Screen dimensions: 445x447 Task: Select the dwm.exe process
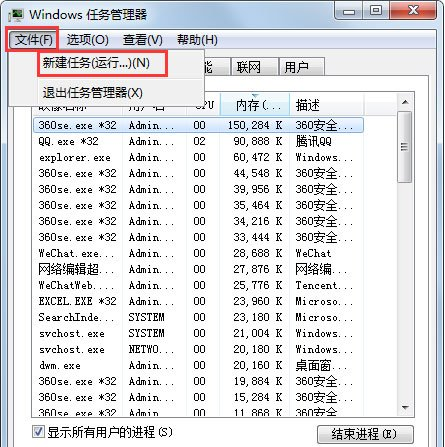click(x=198, y=365)
